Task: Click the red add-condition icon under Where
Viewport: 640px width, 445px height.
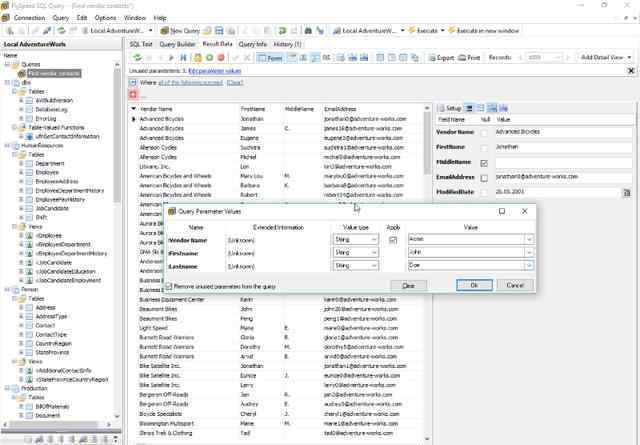Action: tap(133, 94)
